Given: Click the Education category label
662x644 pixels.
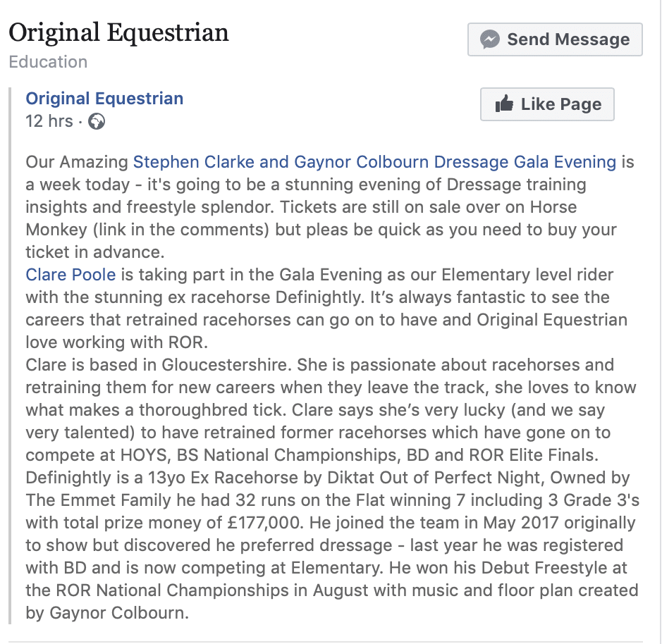Looking at the screenshot, I should coord(48,62).
